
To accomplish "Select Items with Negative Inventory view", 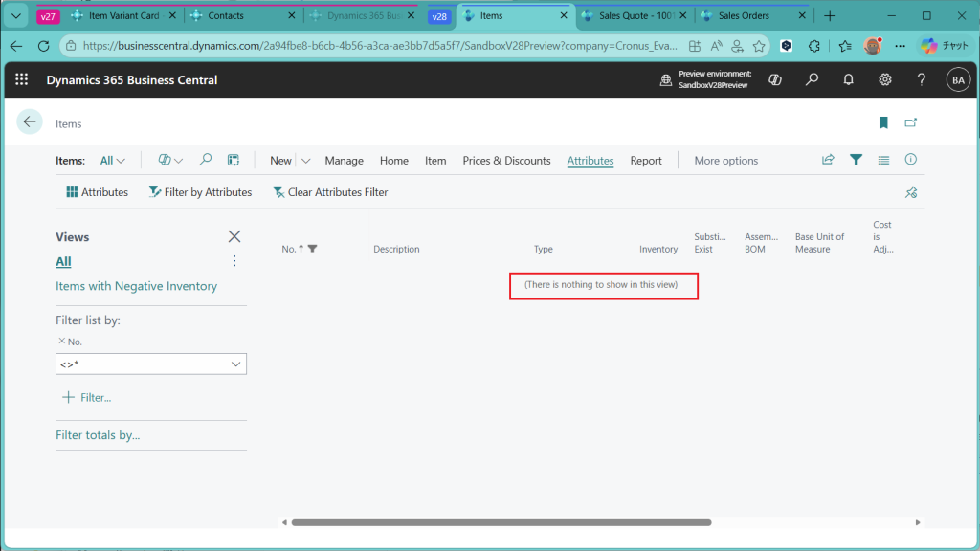I will 136,286.
